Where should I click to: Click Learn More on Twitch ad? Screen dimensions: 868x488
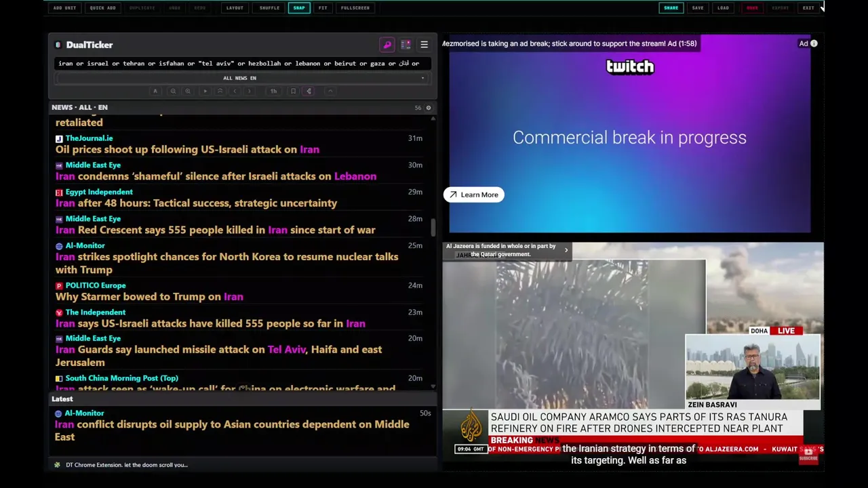coord(474,195)
